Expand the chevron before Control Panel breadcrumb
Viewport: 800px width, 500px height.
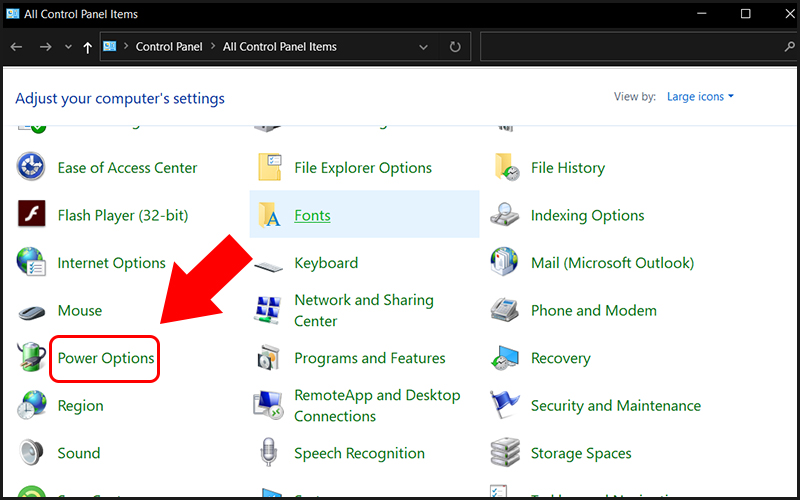126,46
